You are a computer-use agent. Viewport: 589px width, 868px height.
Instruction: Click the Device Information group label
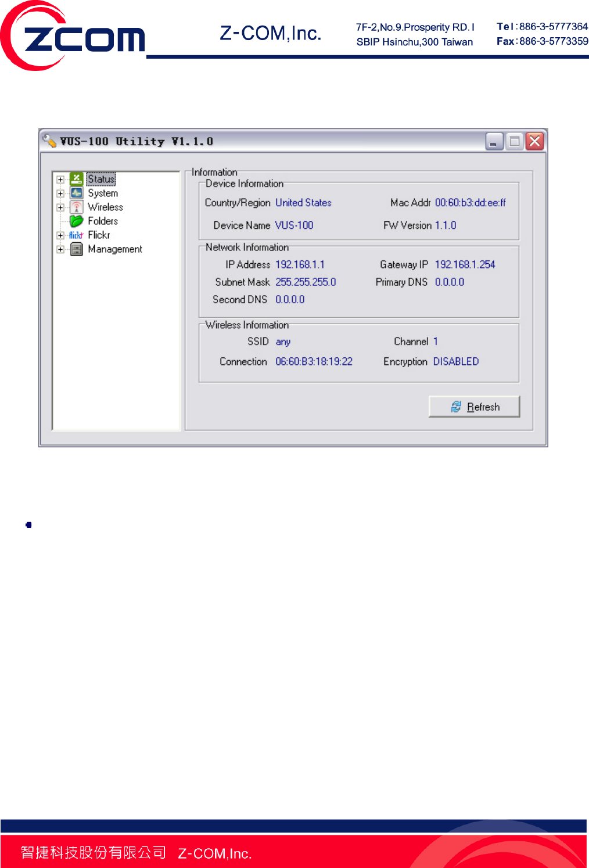coord(245,184)
